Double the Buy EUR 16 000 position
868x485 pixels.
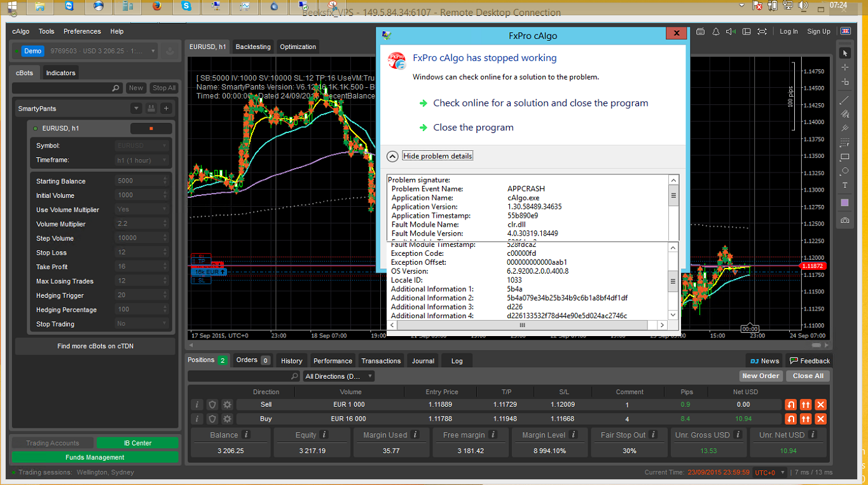806,419
